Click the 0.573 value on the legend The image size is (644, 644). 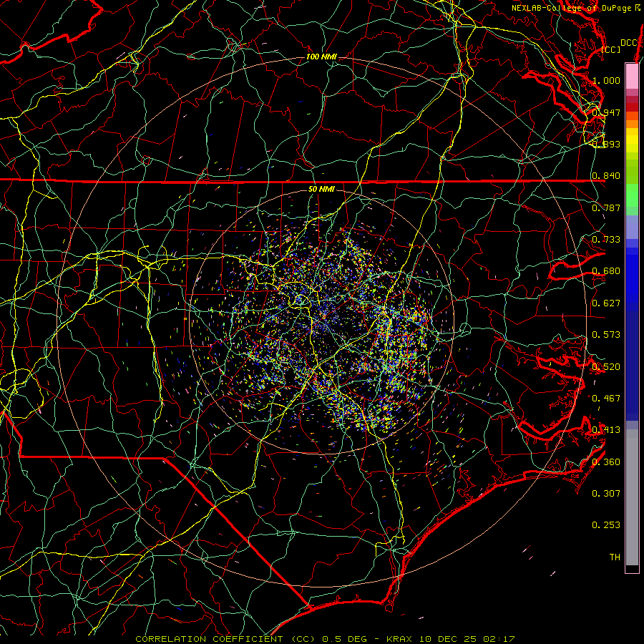[606, 335]
